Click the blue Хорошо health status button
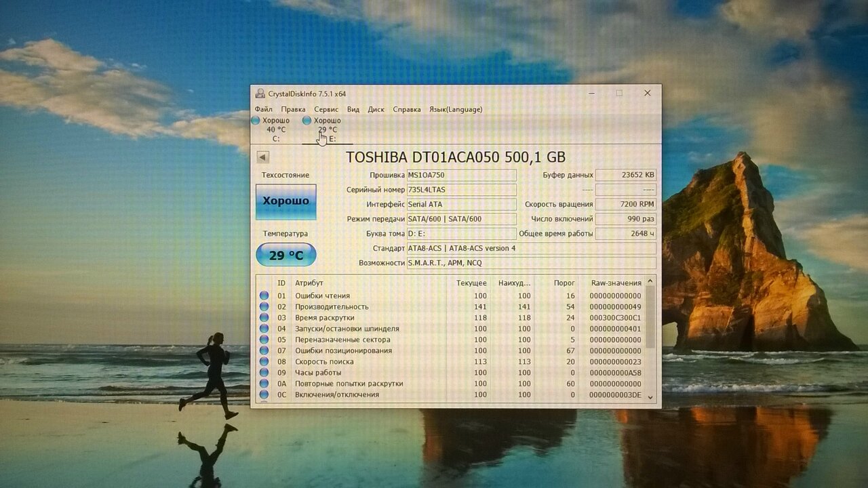Screen dimensions: 868x488 pos(285,201)
